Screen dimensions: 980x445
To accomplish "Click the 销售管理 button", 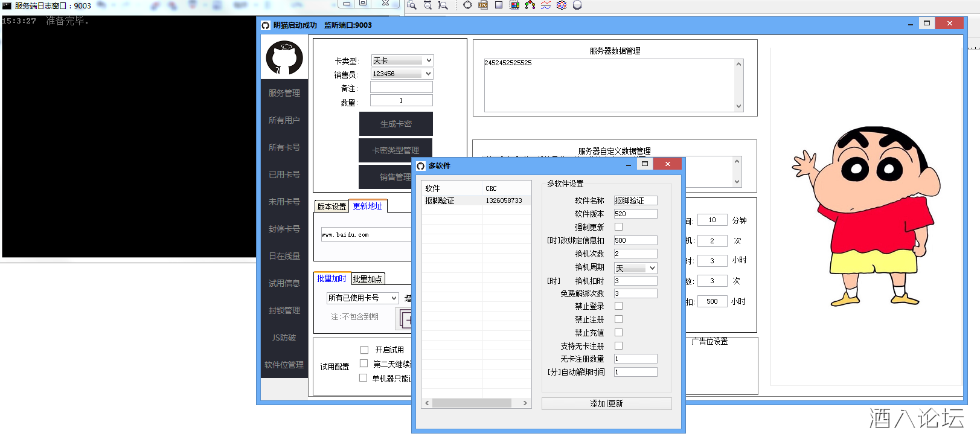I will (386, 177).
